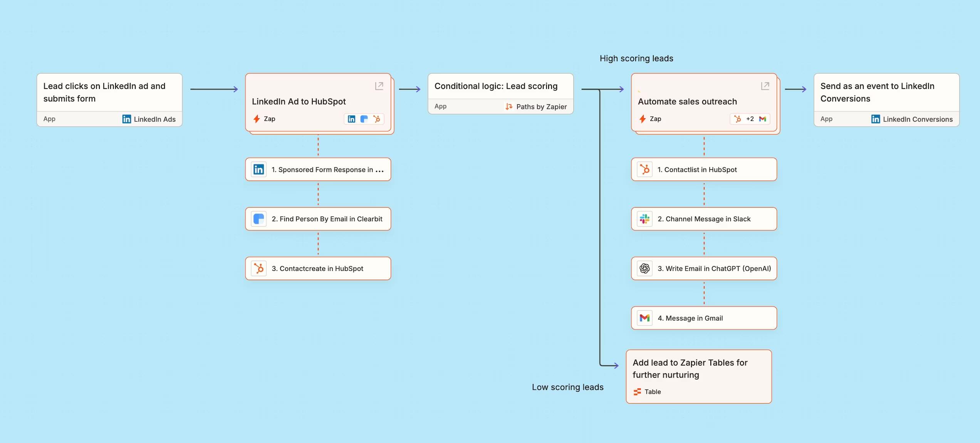Screen dimensions: 980x443
Task: Click the Zap lightning bolt in LinkedIn Ad to HubSpot card
Action: [x=257, y=119]
